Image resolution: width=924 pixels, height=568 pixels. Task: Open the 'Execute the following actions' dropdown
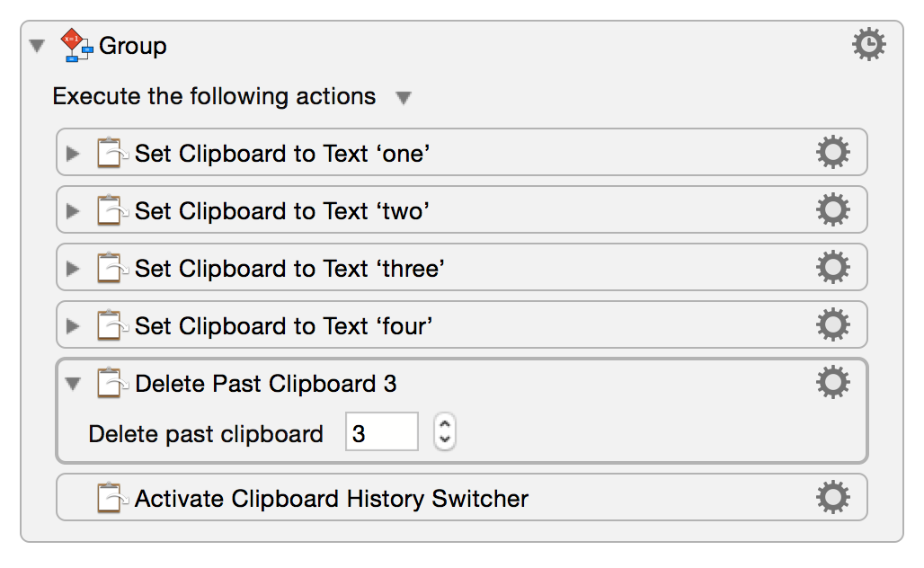click(x=404, y=97)
